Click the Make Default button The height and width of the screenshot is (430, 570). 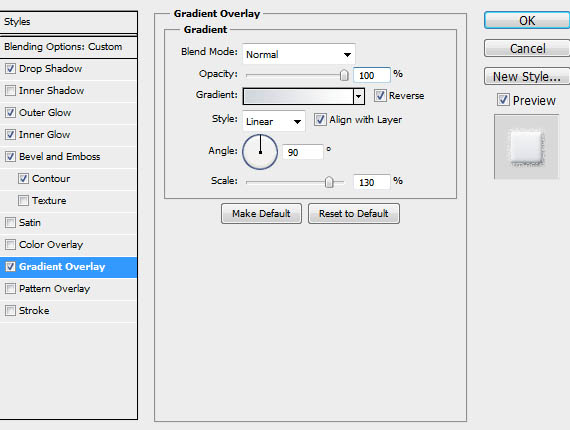(x=261, y=213)
